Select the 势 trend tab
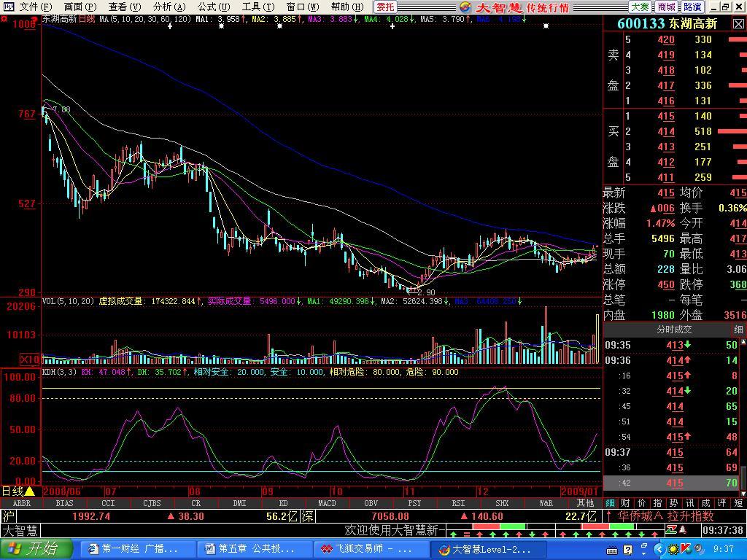The image size is (747, 560). pos(673,503)
